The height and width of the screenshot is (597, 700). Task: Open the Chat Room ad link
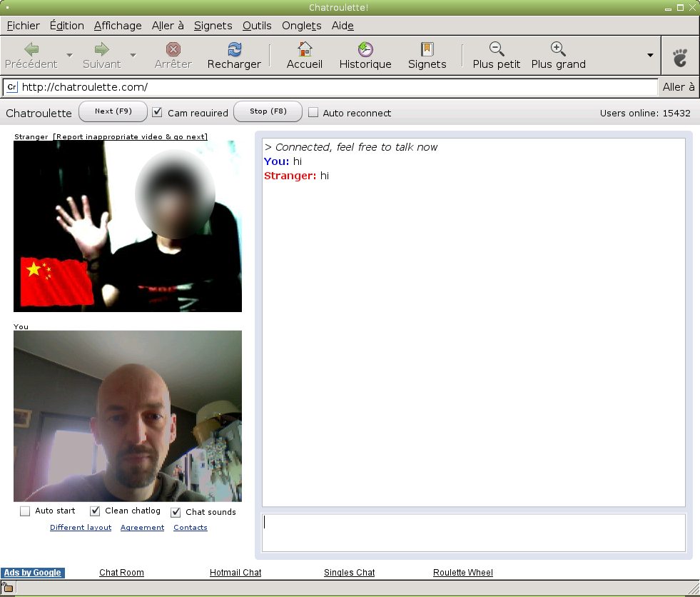click(121, 573)
